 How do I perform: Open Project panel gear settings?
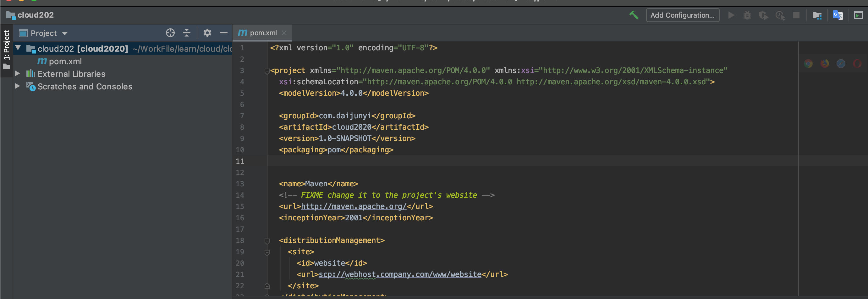[x=207, y=33]
